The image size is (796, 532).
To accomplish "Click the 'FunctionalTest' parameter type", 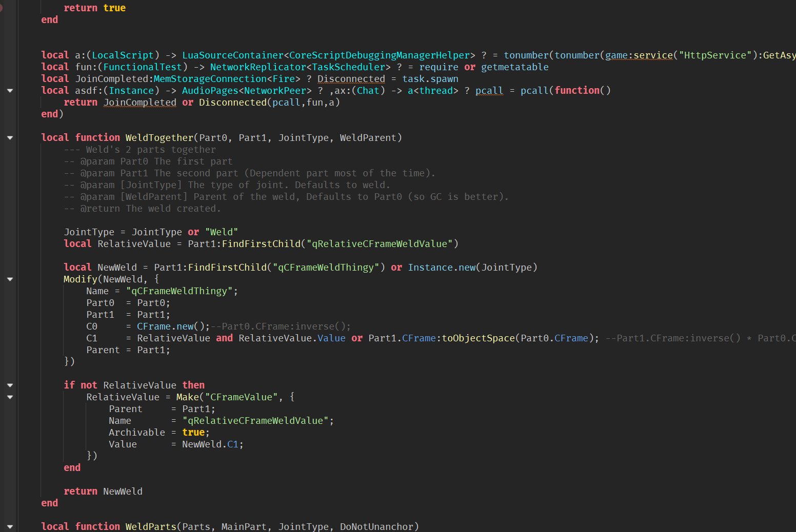I will coord(143,67).
